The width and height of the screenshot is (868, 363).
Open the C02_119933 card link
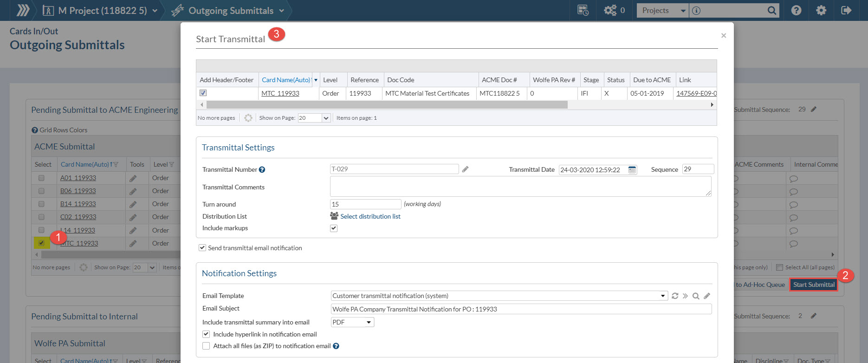[x=78, y=217]
